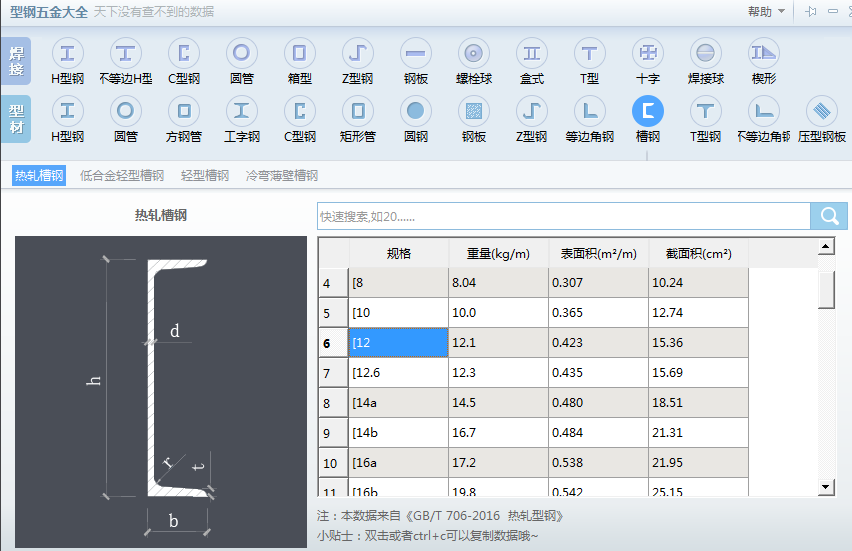Select the 热轧槽钢 tab
The height and width of the screenshot is (551, 852).
(39, 176)
